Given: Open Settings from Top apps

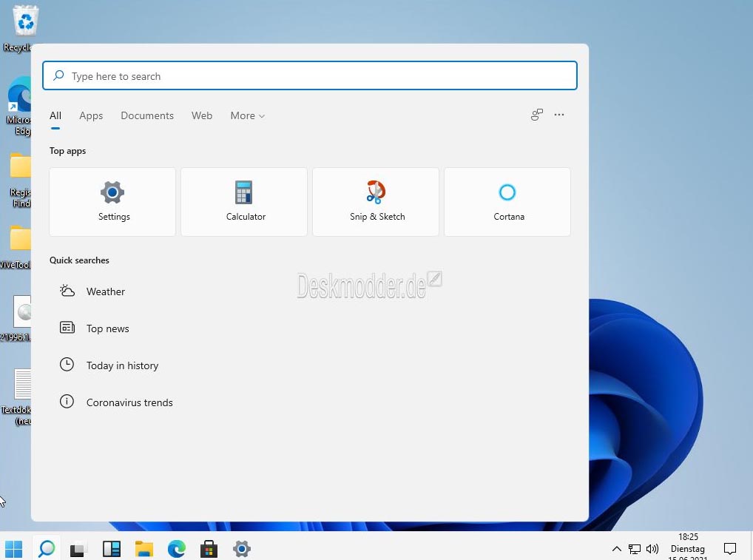Looking at the screenshot, I should [112, 202].
